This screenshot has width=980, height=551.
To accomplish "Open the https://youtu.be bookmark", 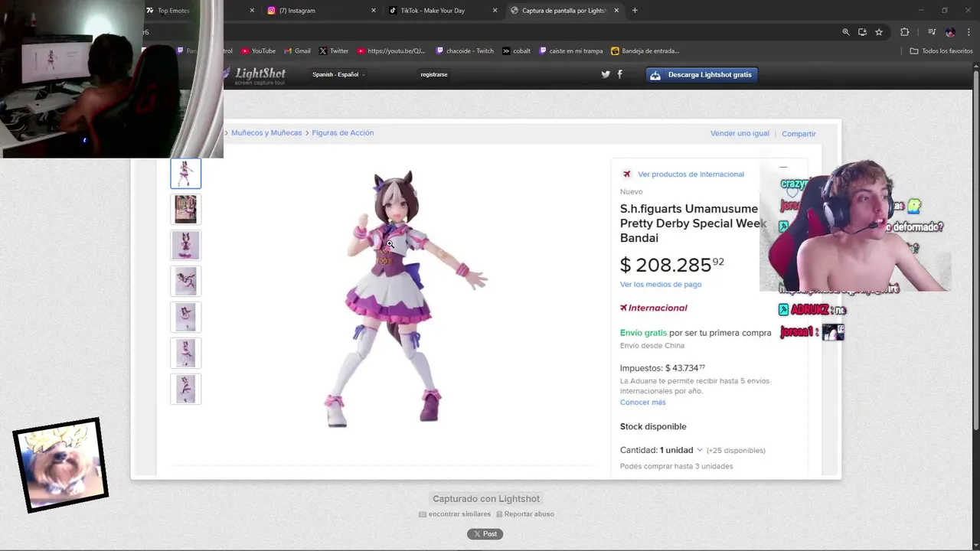I will click(x=390, y=51).
